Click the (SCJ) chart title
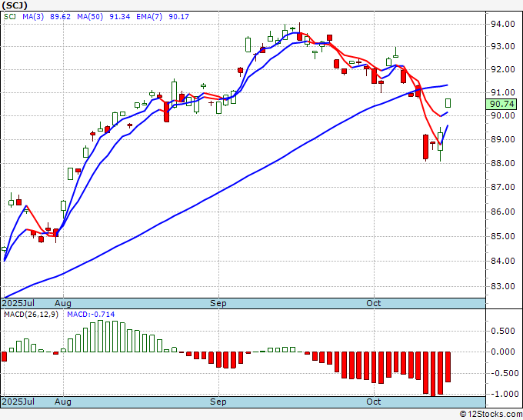Image resolution: width=523 pixels, height=420 pixels. pos(15,5)
